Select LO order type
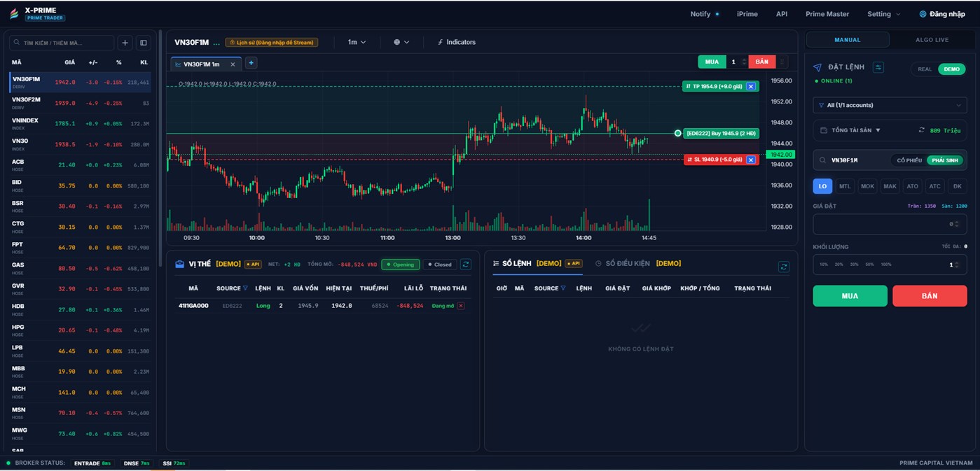The image size is (980, 471). coord(822,186)
